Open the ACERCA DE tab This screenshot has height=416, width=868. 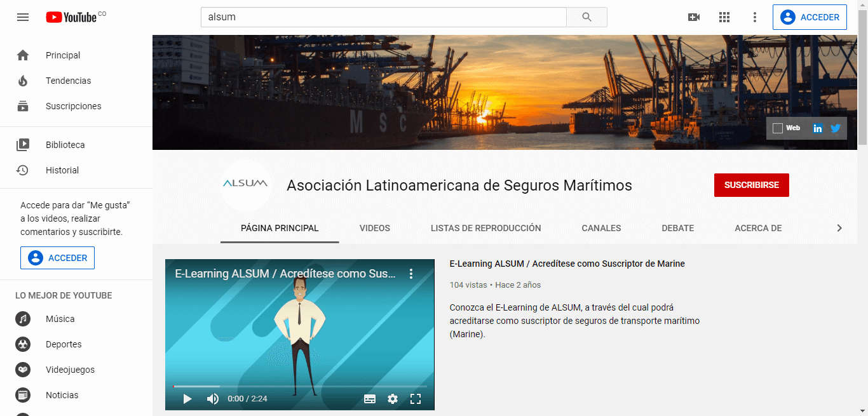pyautogui.click(x=758, y=228)
